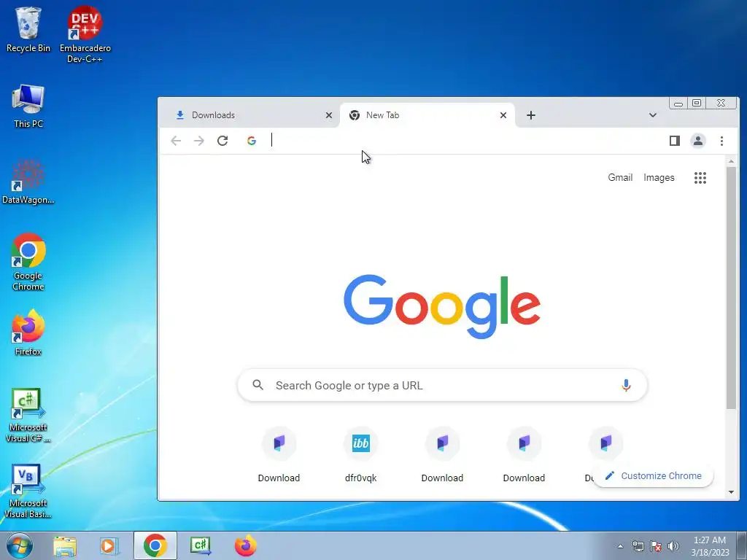Show hidden tray icons arrow
This screenshot has height=560, width=747.
pos(620,546)
